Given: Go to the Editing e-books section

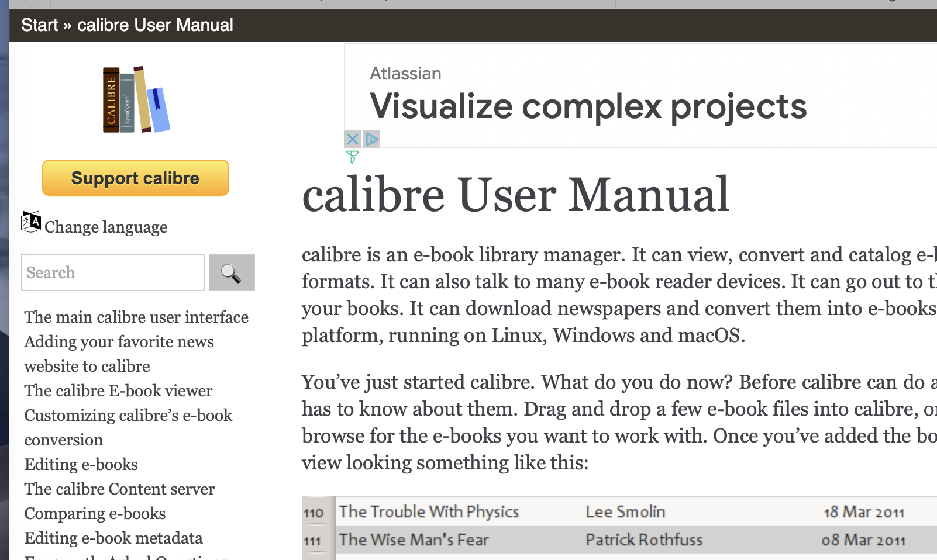Looking at the screenshot, I should click(x=81, y=464).
